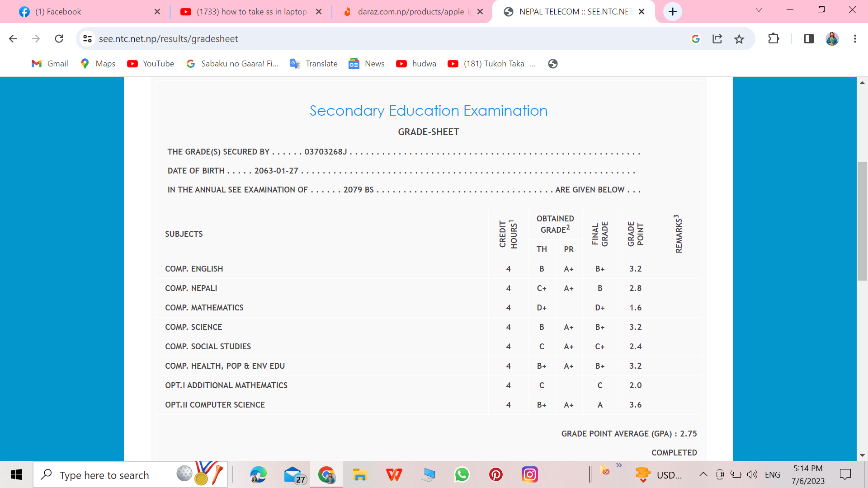Screen dimensions: 868x488
Task: Open the Extensions puzzle icon
Action: click(774, 39)
